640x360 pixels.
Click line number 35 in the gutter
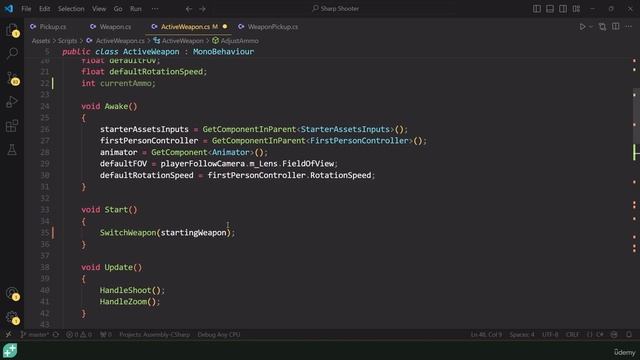[x=44, y=233]
